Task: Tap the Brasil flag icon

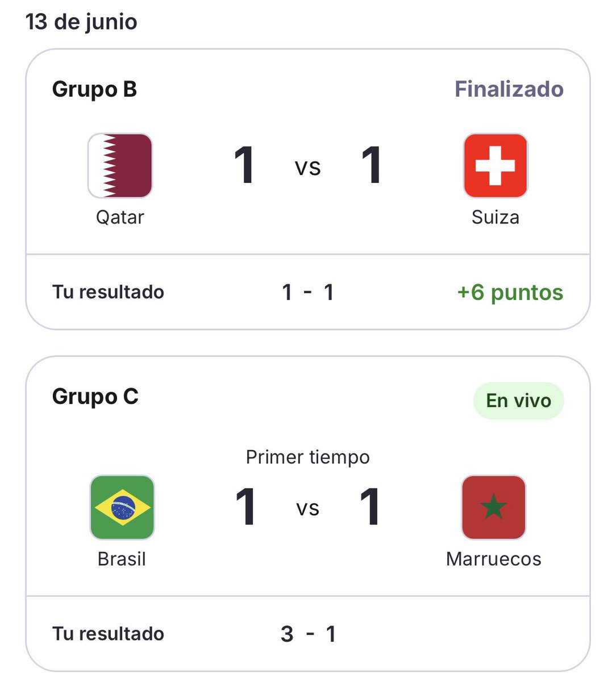Action: coord(122,507)
